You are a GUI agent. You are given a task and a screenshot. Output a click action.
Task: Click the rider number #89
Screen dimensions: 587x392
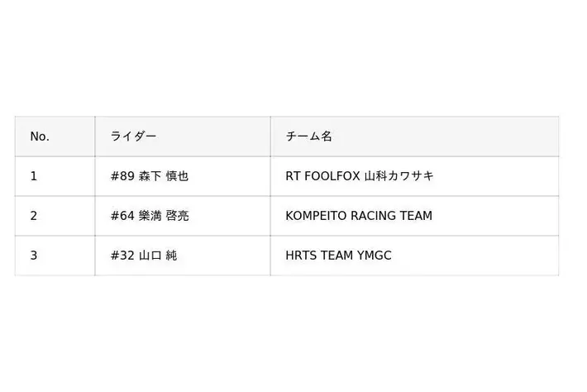pyautogui.click(x=122, y=176)
